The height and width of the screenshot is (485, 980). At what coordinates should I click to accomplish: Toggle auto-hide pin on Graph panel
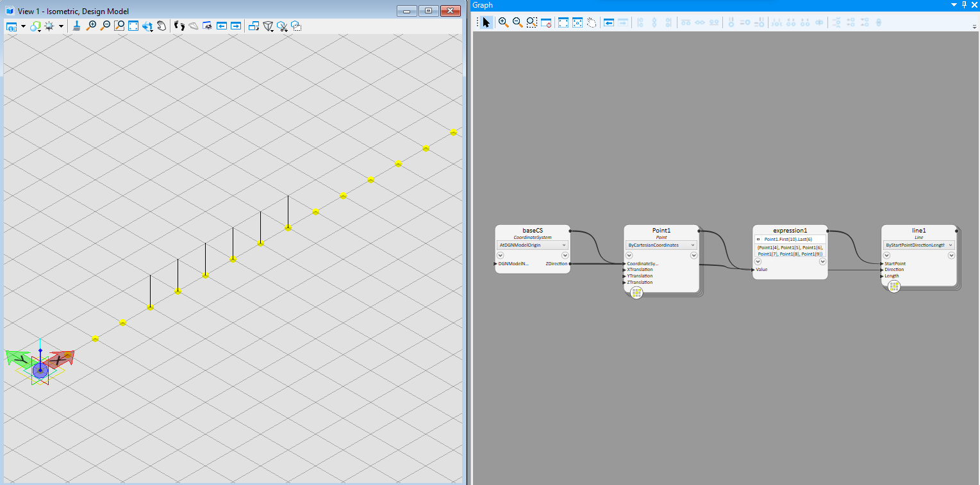pyautogui.click(x=965, y=5)
